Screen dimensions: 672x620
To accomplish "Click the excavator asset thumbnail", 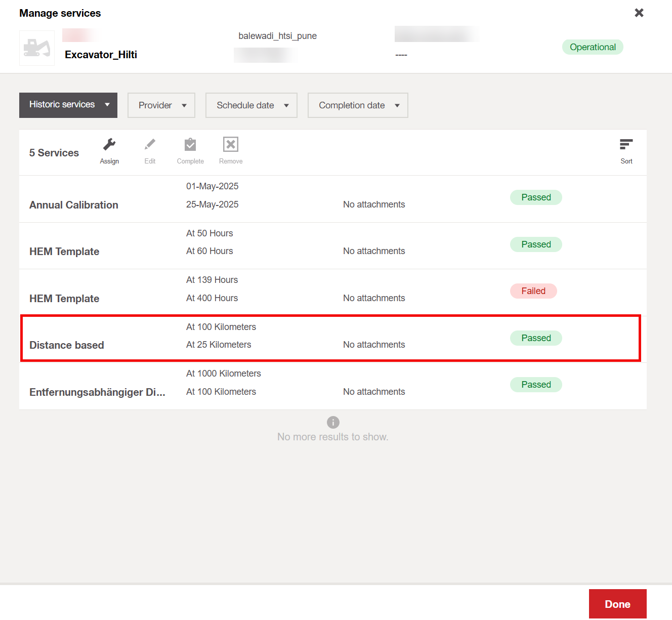I will click(x=37, y=48).
